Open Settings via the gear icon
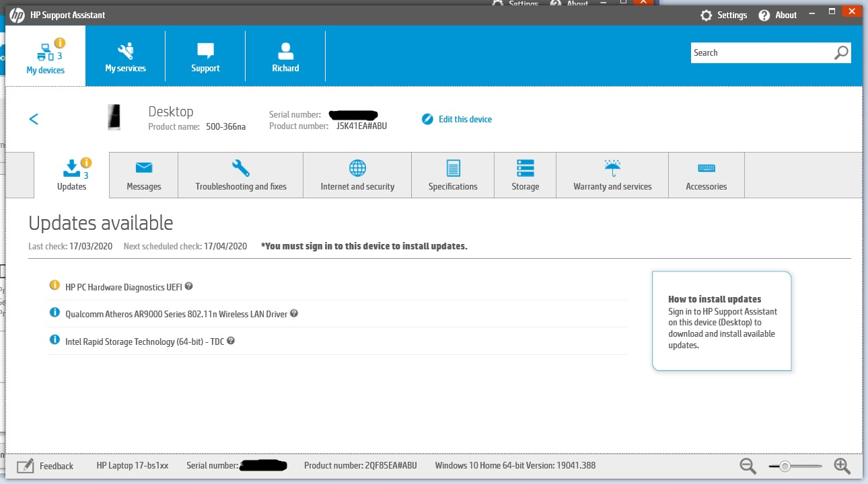Image resolution: width=868 pixels, height=484 pixels. [x=706, y=15]
